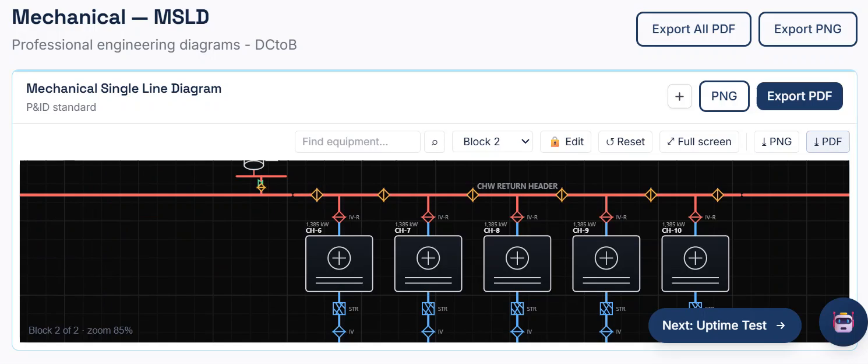Click the Export PNG button
Screen dimensions: 868x364
coord(807,29)
